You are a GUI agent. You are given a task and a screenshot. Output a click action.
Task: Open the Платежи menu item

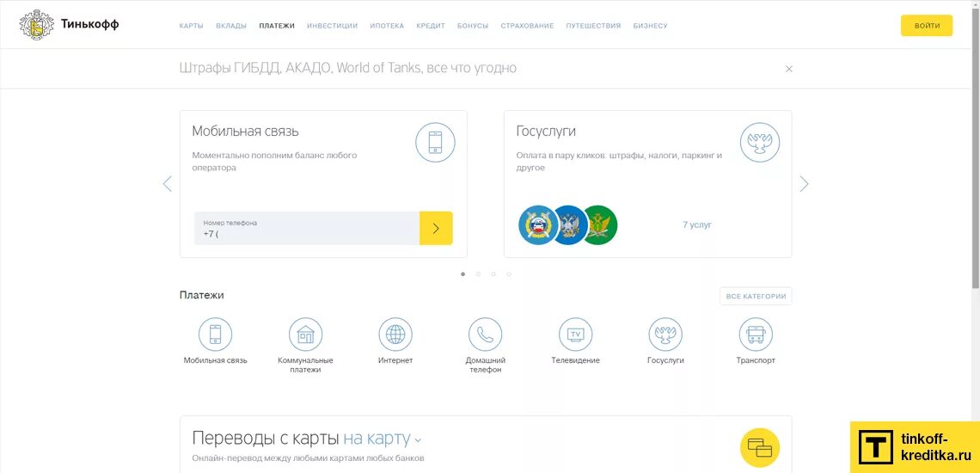pos(277,27)
